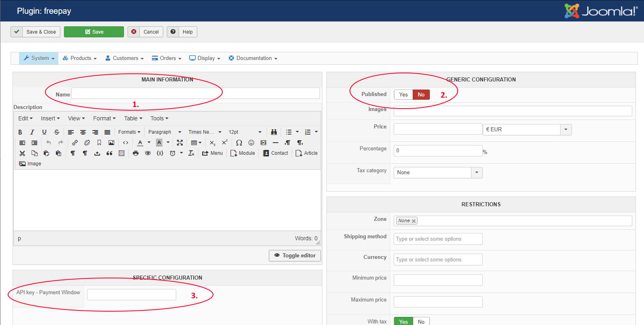Open the Paragraph format dropdown
The width and height of the screenshot is (644, 325).
(x=164, y=132)
